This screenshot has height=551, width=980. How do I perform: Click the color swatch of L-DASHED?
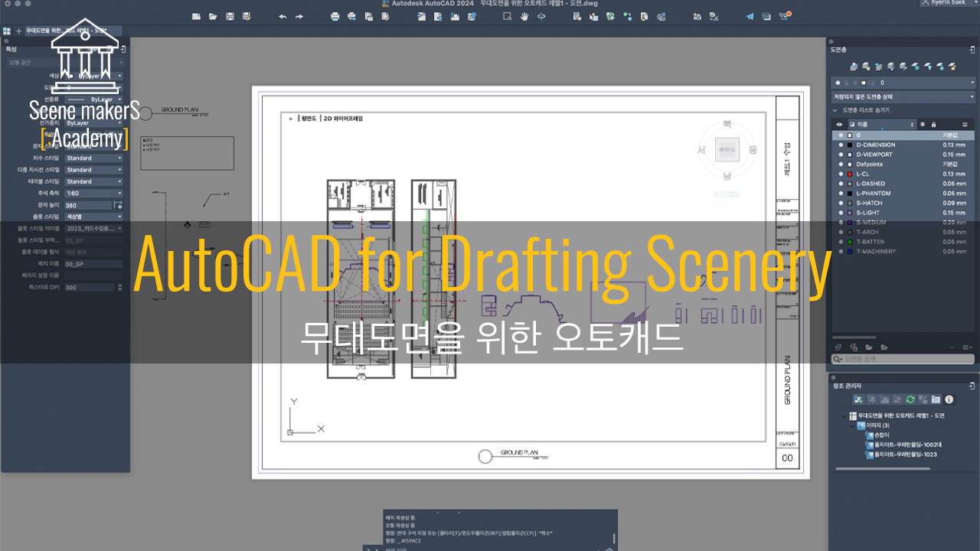pyautogui.click(x=850, y=184)
